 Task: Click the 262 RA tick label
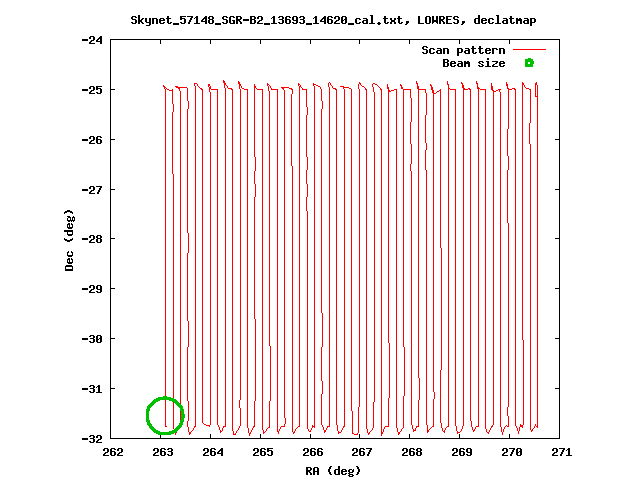tap(113, 452)
